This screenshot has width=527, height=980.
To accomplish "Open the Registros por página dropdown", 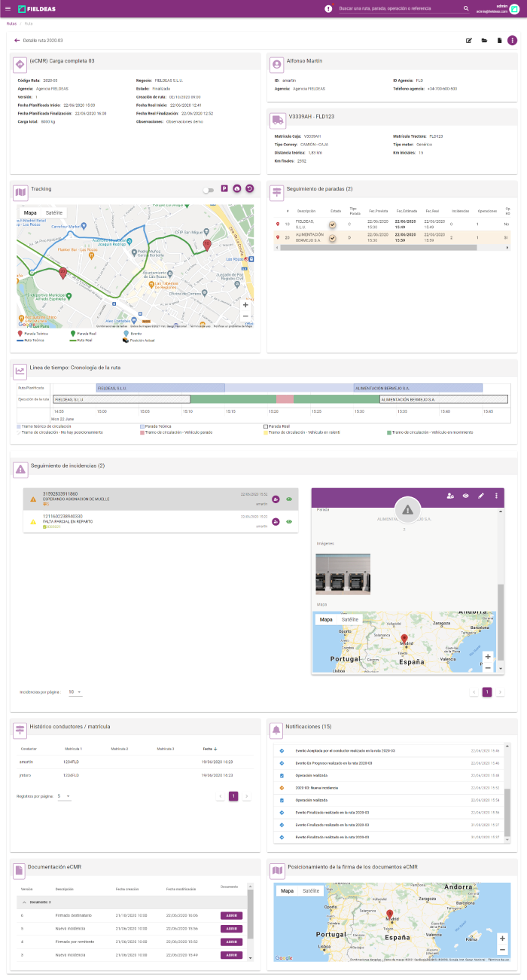I will coord(64,795).
